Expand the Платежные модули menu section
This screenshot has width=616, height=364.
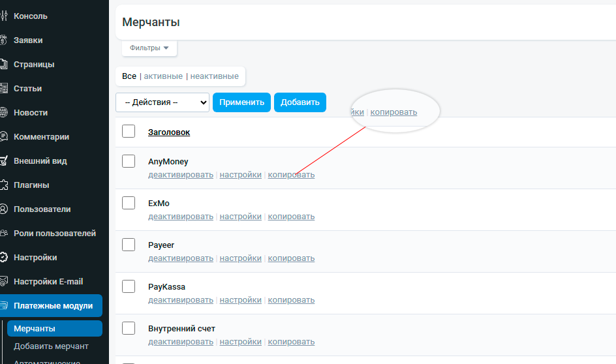[x=51, y=305]
